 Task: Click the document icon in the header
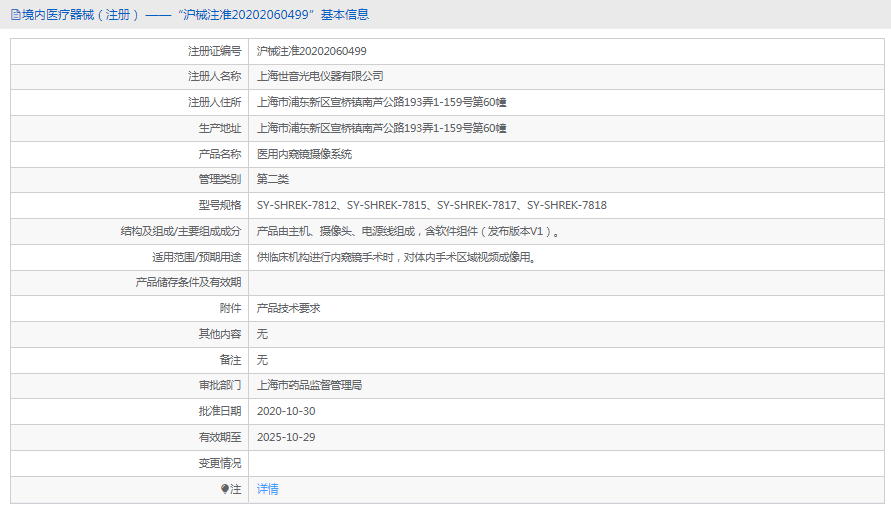click(x=15, y=15)
